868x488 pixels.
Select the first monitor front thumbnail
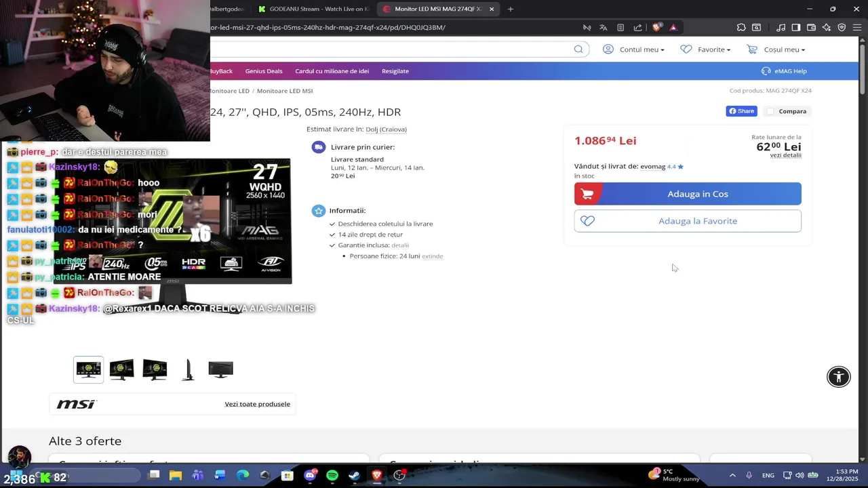[89, 369]
